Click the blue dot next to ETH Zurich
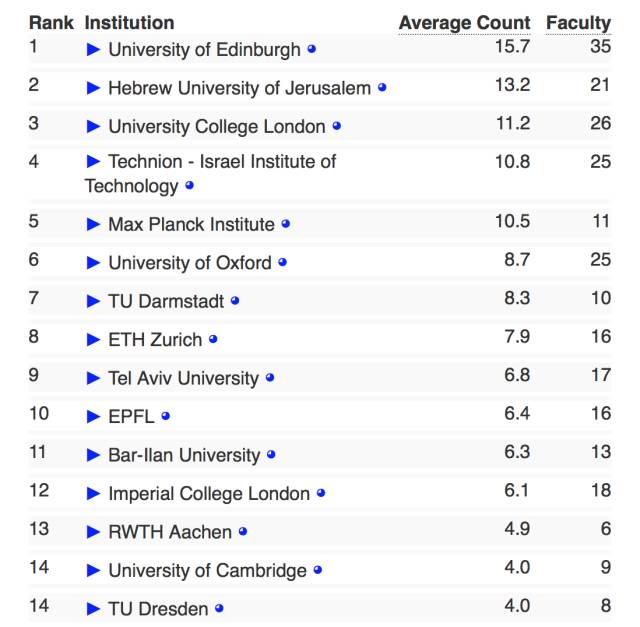 [213, 339]
